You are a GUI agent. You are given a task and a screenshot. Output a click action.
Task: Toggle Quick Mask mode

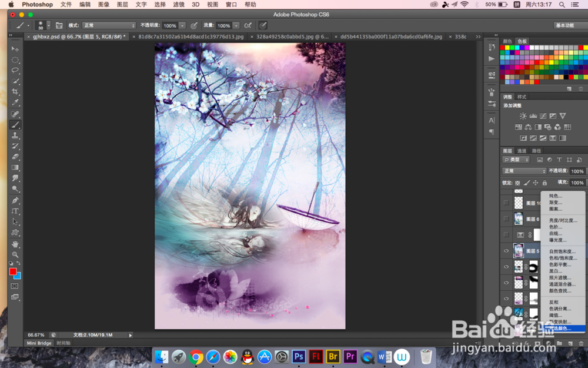click(15, 286)
